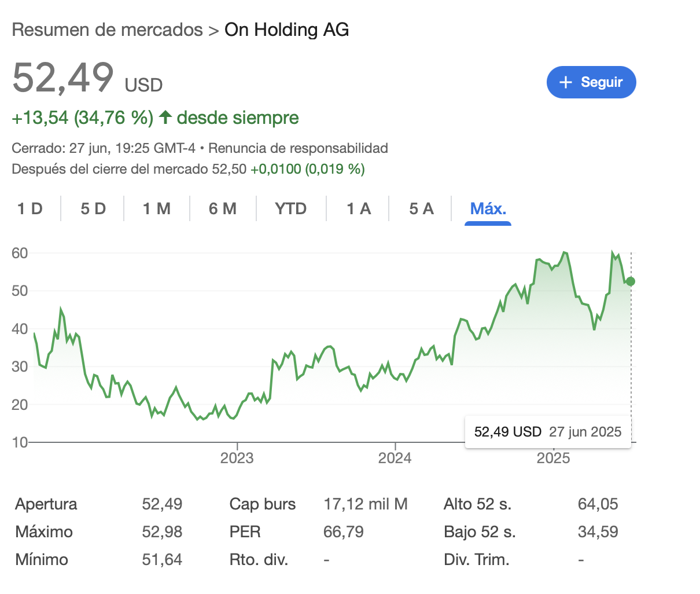Click the On Holding AG title

pos(287,30)
